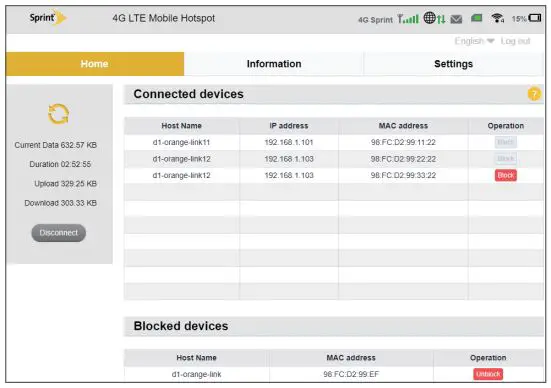
Task: Click the 4G LTE Mobile Hotspot title
Action: tap(164, 18)
